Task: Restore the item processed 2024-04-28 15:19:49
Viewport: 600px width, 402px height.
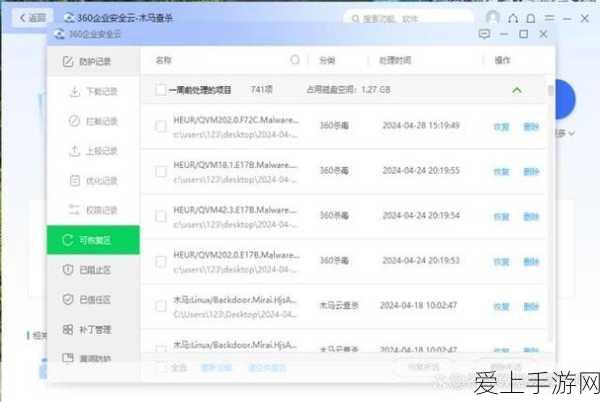Action: coord(501,127)
